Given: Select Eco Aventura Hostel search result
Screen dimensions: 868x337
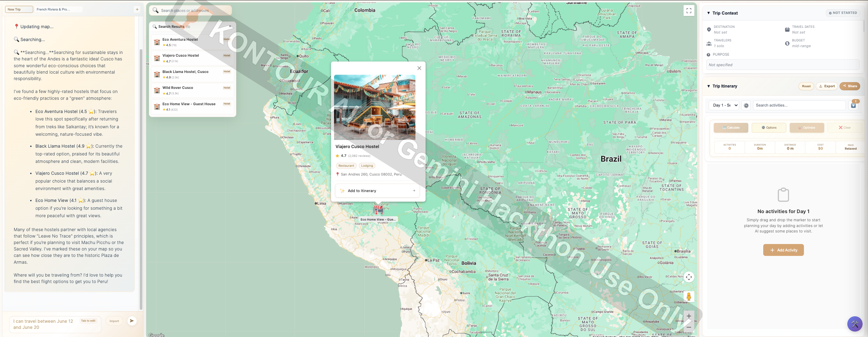Looking at the screenshot, I should [193, 42].
